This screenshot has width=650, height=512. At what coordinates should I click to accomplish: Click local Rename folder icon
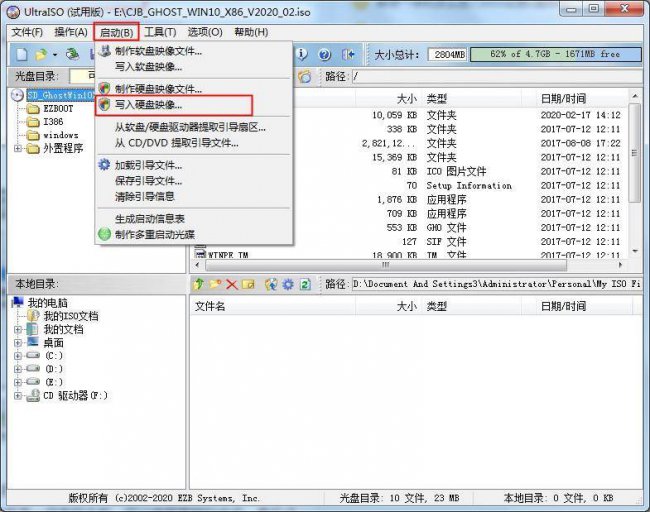coord(248,284)
